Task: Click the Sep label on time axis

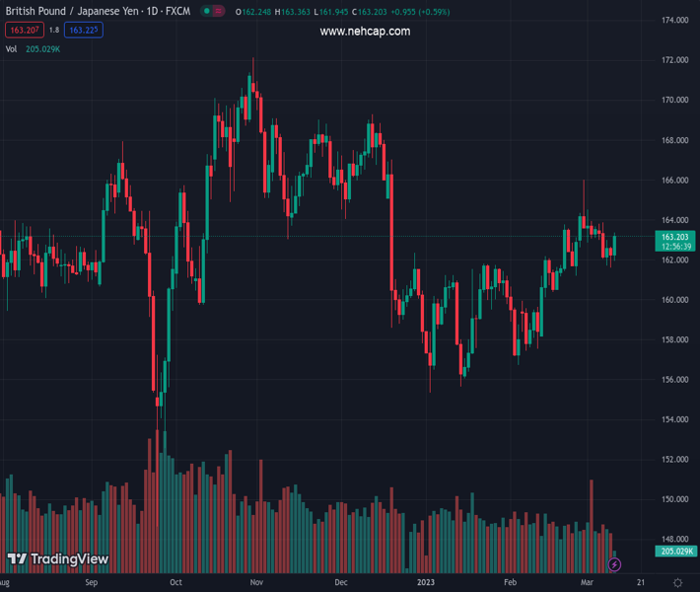Action: 92,582
